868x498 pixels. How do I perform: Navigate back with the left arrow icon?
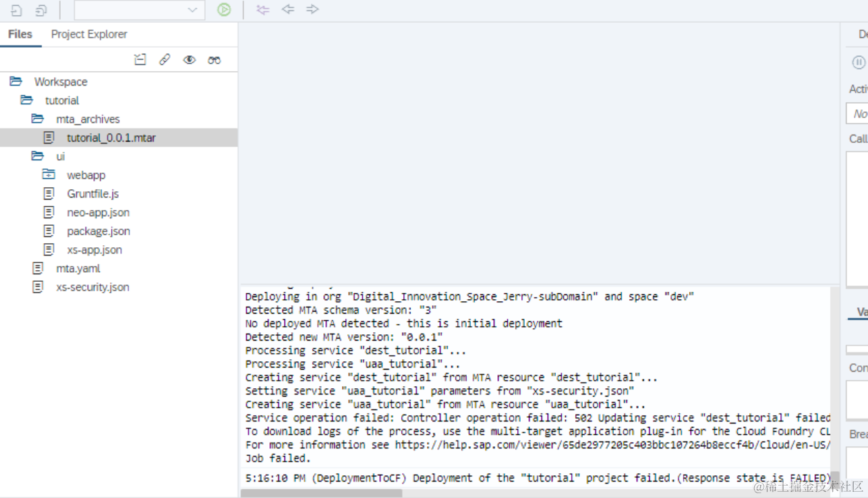click(x=288, y=10)
